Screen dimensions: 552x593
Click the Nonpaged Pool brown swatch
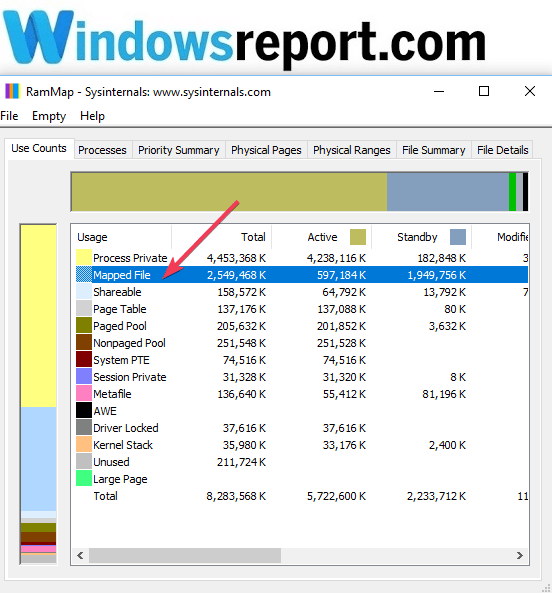click(84, 342)
